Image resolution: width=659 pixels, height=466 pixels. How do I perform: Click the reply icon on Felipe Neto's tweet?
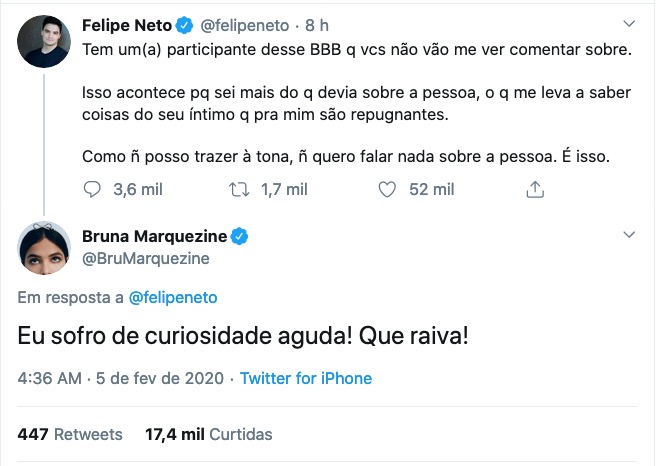[x=91, y=189]
